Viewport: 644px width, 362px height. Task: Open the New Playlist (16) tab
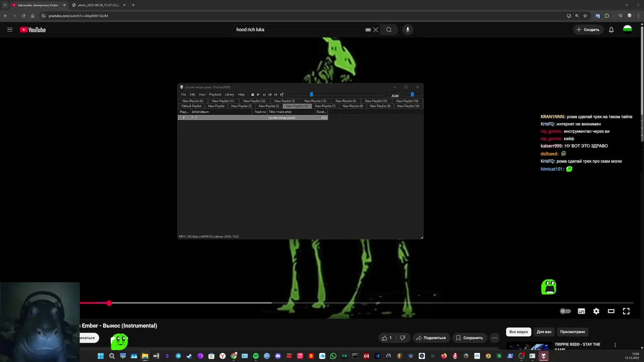407,101
